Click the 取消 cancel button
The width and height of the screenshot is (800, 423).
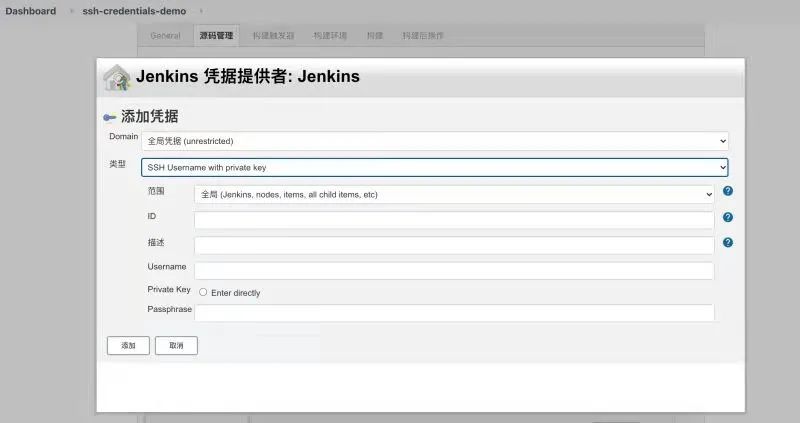click(x=176, y=345)
